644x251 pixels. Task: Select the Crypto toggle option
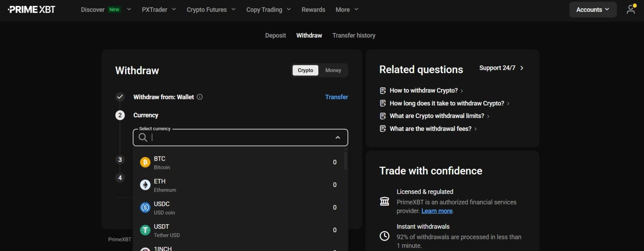click(x=305, y=70)
